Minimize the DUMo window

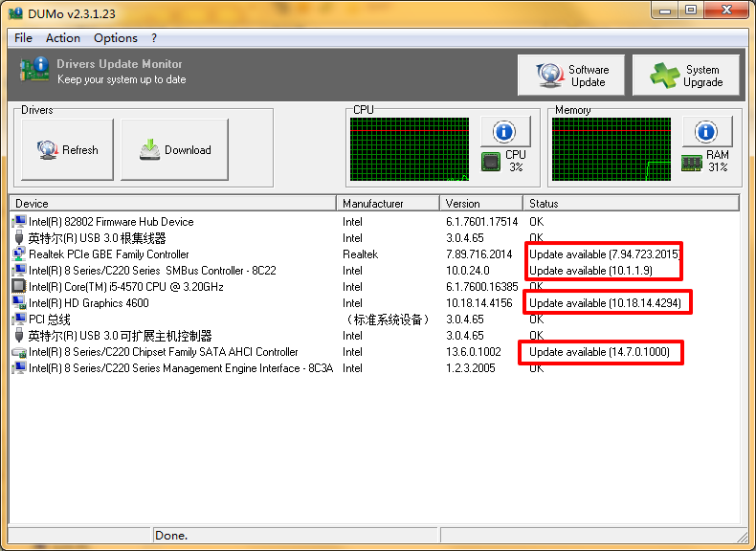click(665, 11)
